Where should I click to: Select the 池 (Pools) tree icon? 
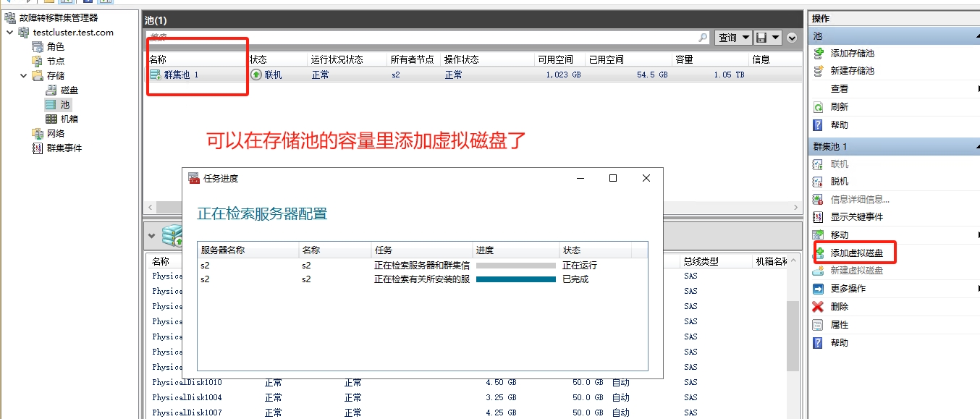[x=51, y=104]
